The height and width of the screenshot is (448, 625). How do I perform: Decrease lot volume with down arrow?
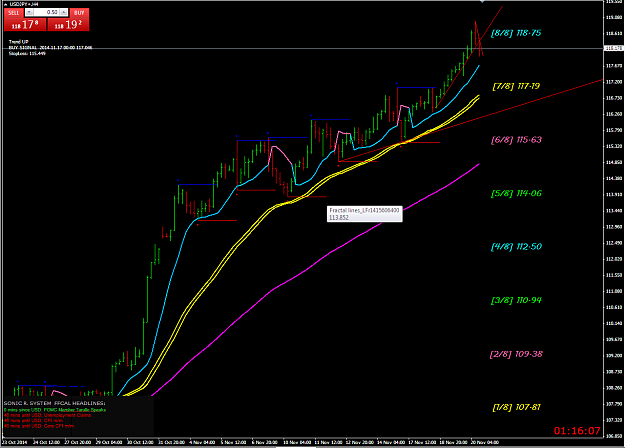29,12
